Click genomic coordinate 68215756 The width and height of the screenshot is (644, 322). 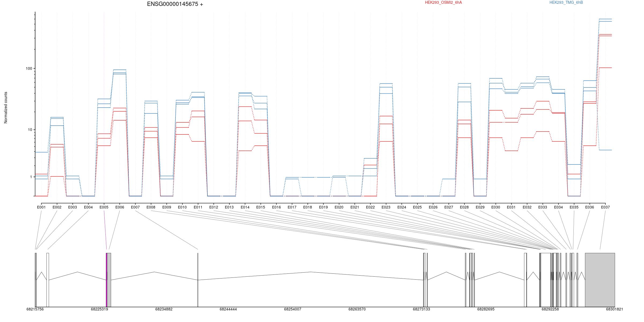35,309
